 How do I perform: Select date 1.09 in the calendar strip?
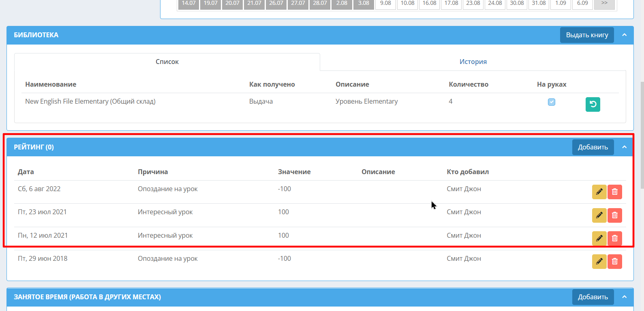(x=561, y=4)
